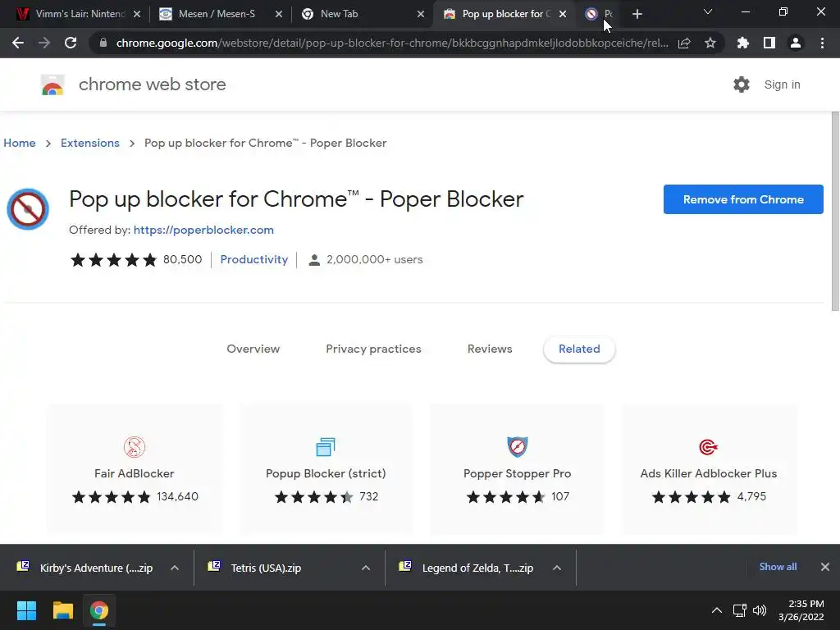Viewport: 840px width, 630px height.
Task: Open a new browser tab
Action: (637, 14)
